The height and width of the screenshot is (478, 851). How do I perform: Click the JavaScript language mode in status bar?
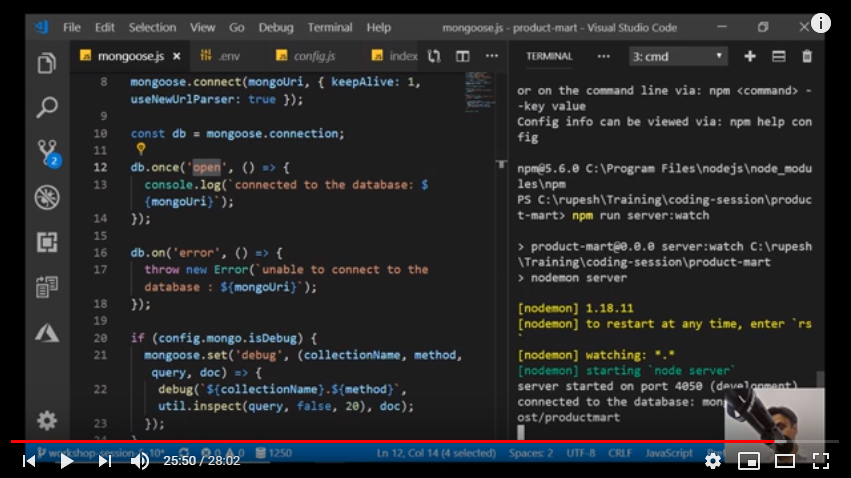click(669, 453)
